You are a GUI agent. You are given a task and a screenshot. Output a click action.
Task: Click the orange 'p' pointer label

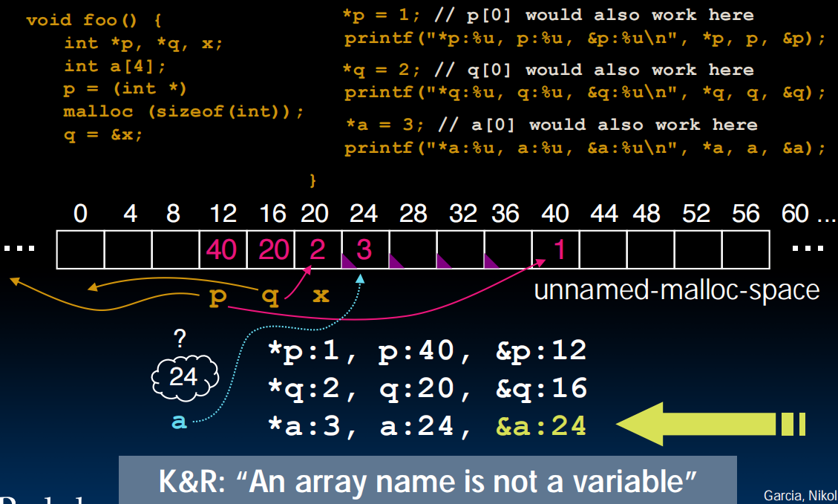[217, 297]
